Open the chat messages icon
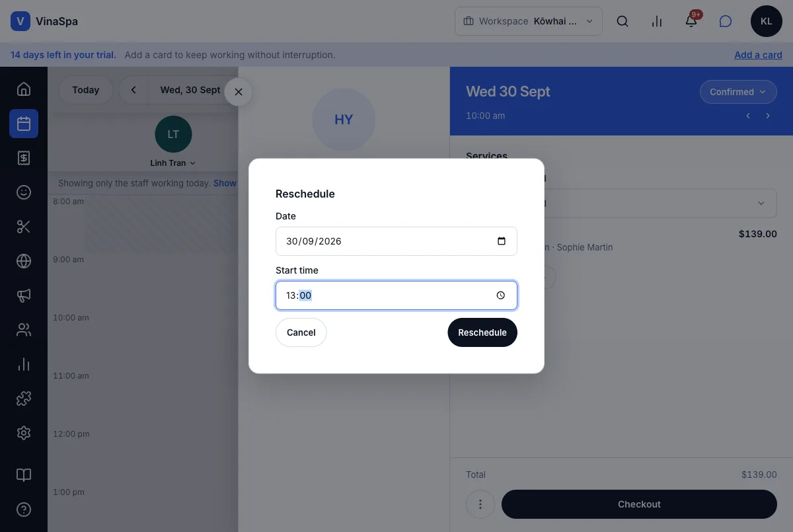This screenshot has height=532, width=793. pos(726,21)
